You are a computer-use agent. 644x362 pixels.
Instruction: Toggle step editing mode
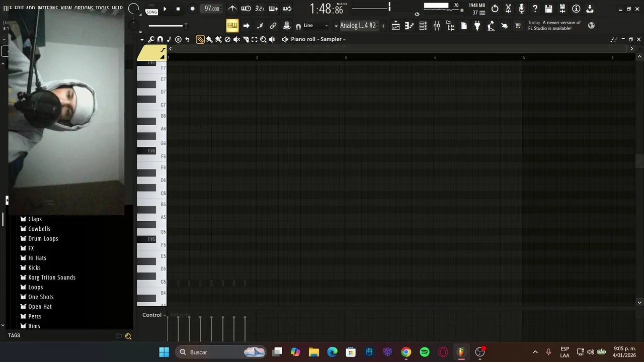(x=260, y=26)
